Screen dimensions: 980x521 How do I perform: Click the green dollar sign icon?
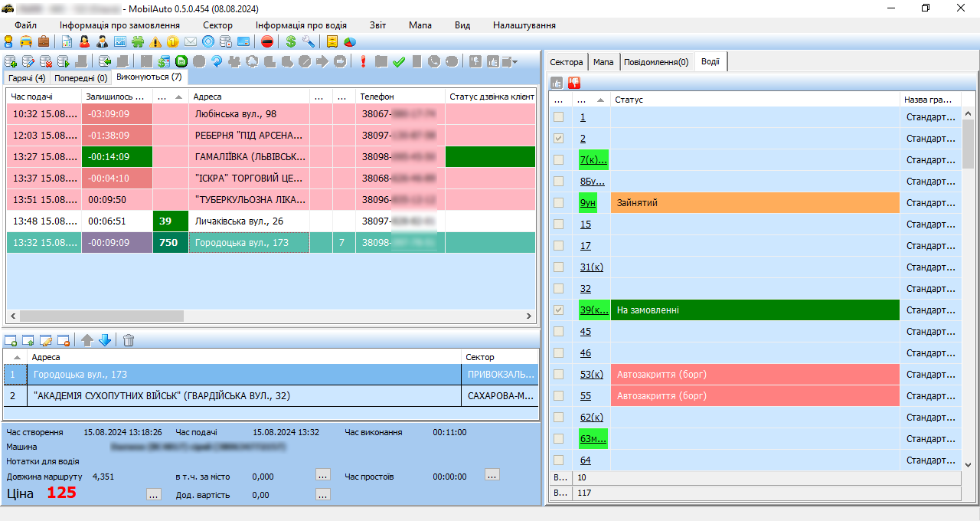[x=290, y=41]
